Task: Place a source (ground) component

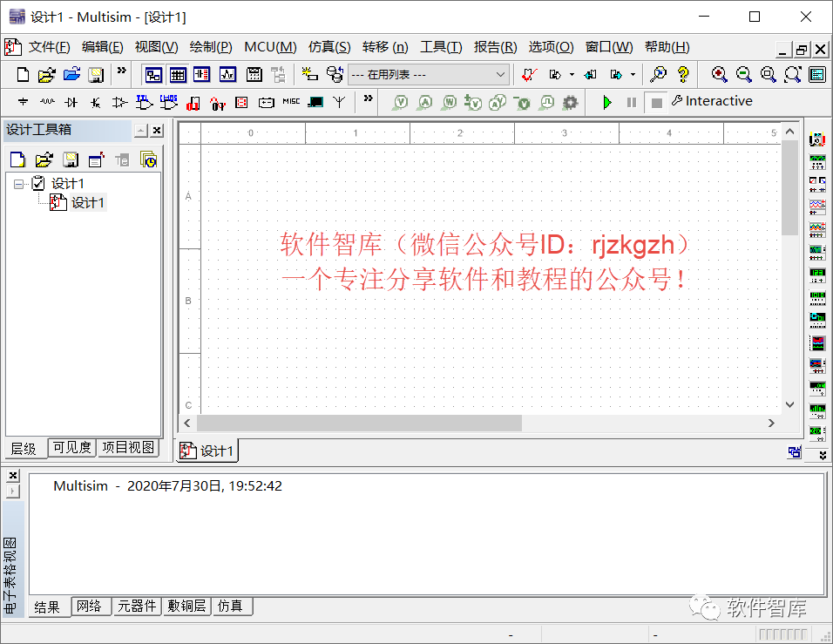Action: point(23,102)
